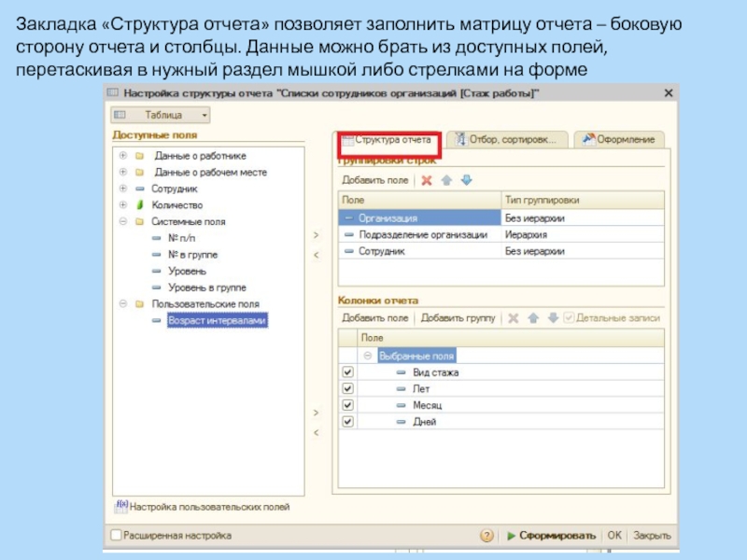Viewport: 747px width, 560px height.
Task: Open Настройка пользовательских полей function icon
Action: [120, 507]
